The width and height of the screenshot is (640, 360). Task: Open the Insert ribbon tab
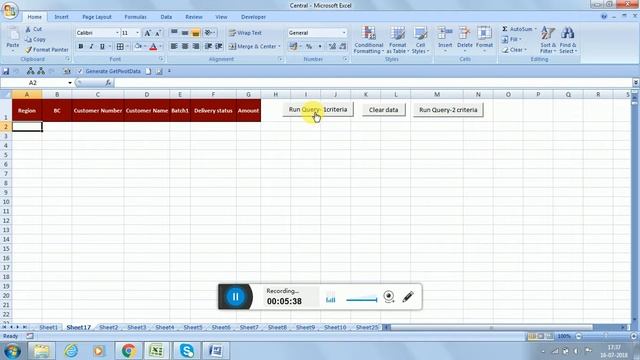61,17
